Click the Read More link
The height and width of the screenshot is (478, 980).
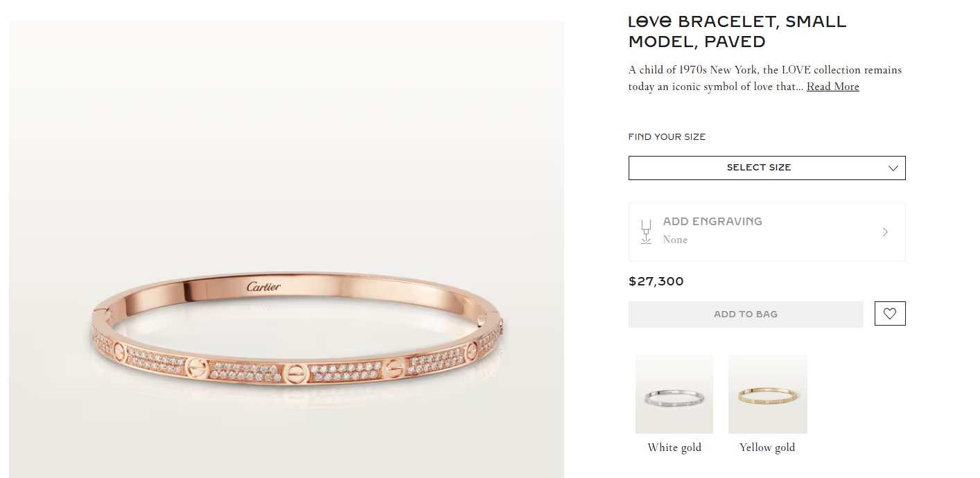(x=832, y=87)
